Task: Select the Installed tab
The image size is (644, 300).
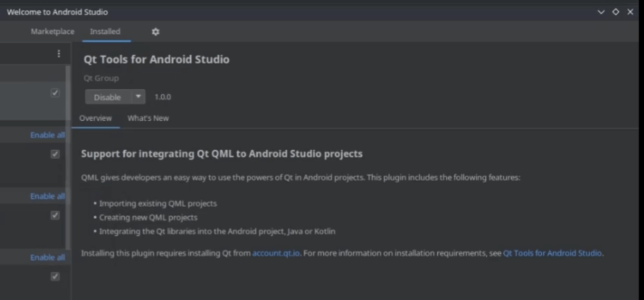Action: [105, 32]
